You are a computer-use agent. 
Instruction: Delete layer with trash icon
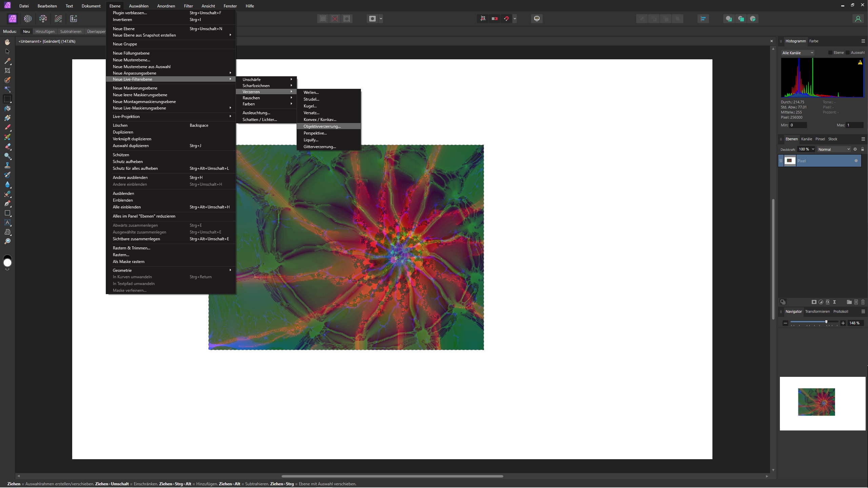pyautogui.click(x=863, y=302)
